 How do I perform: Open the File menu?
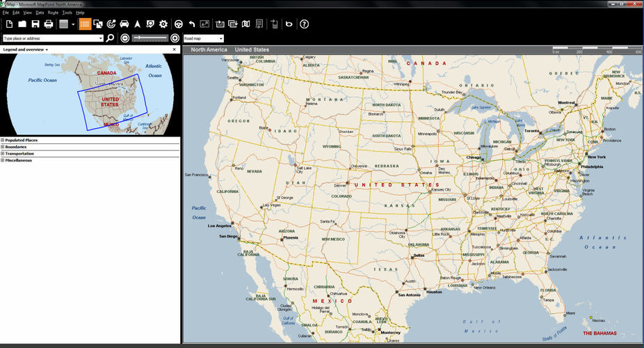point(6,13)
